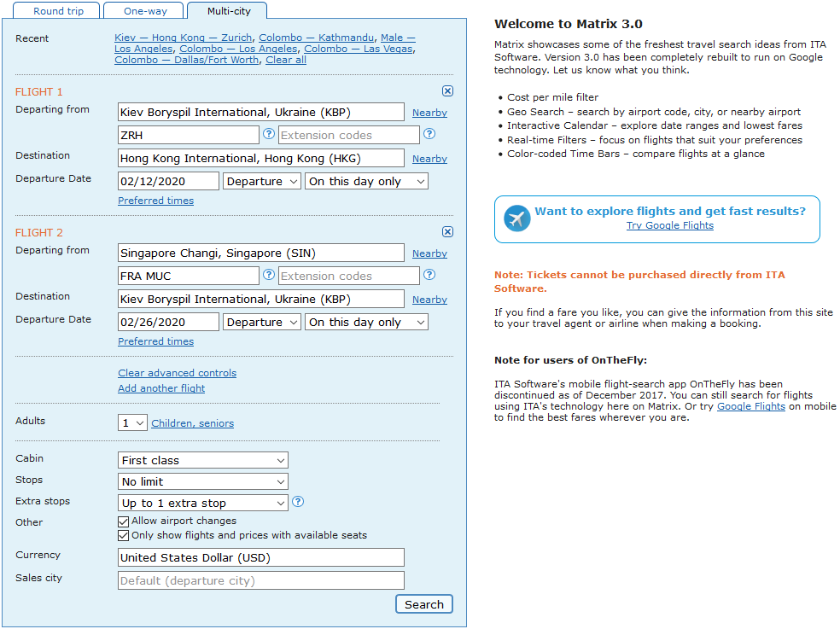Open the Cabin dropdown showing First class
The width and height of the screenshot is (840, 629).
tap(203, 460)
